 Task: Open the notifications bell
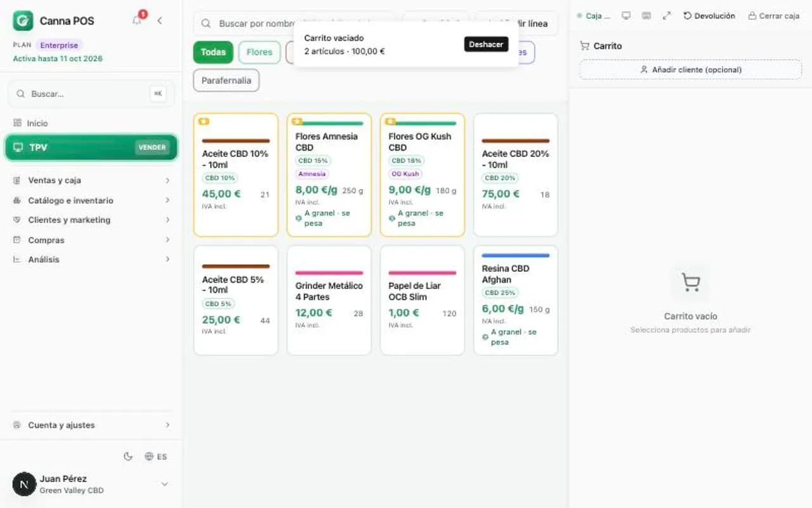136,20
